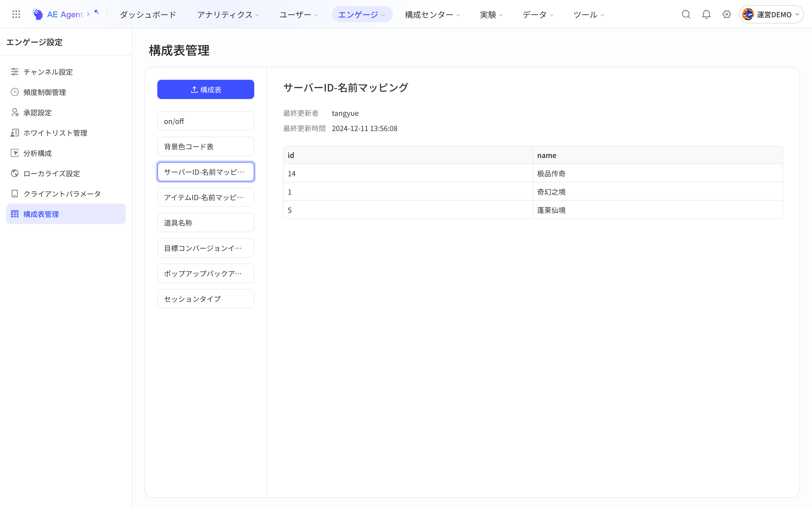Click the 分析構成 cursor icon
This screenshot has width=812, height=508.
[15, 153]
